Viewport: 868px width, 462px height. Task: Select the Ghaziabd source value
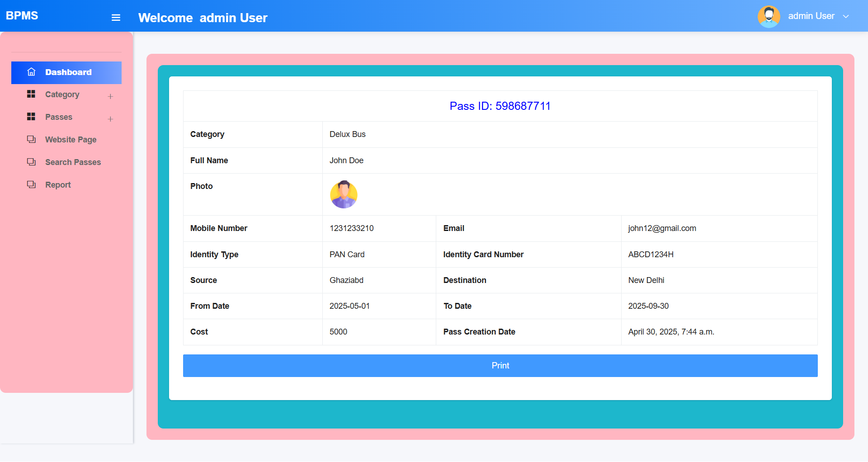346,280
